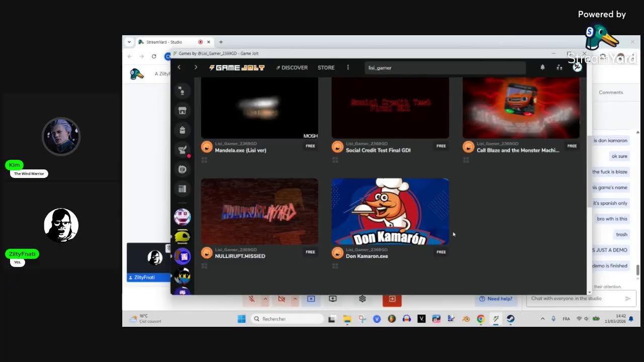The height and width of the screenshot is (362, 644).
Task: Click the Don Kamaron.exe title
Action: [x=367, y=256]
